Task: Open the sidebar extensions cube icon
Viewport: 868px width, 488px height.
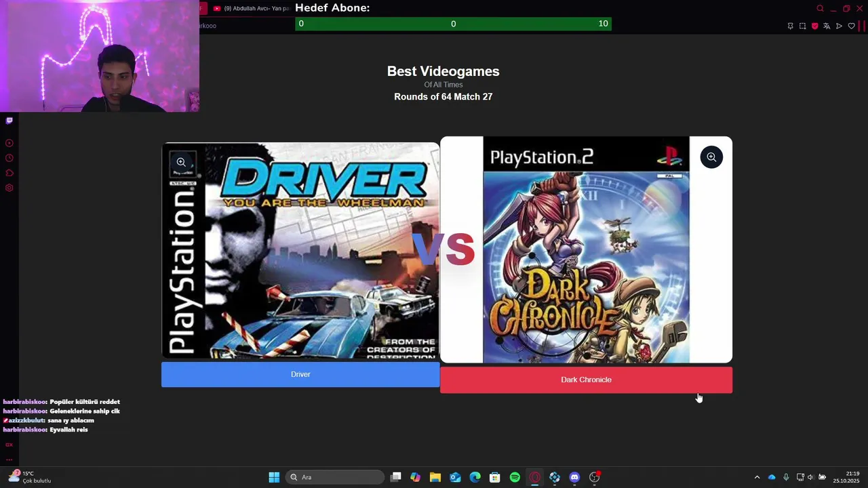Action: tap(9, 173)
